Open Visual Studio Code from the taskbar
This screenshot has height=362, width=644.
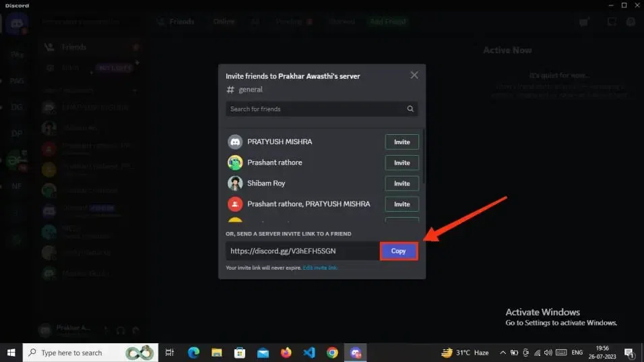click(x=309, y=353)
